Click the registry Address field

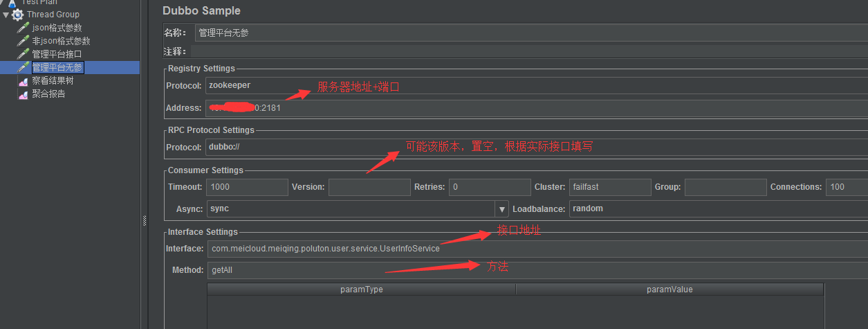pos(536,109)
